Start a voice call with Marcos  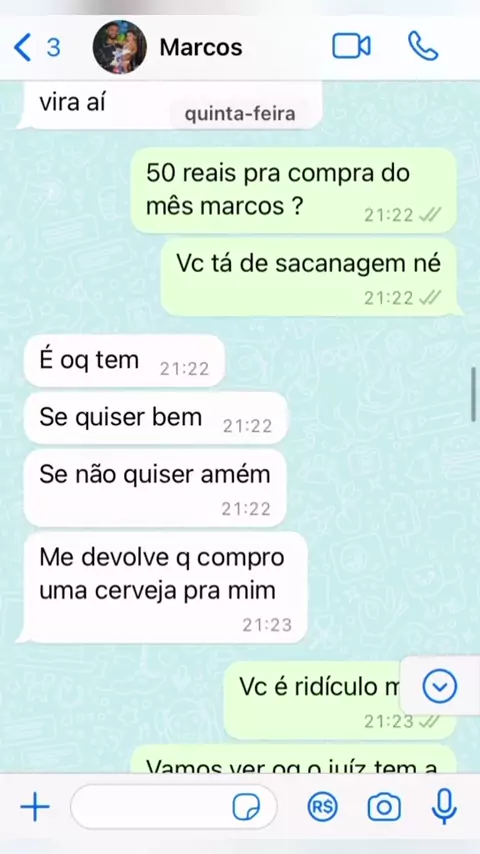(423, 46)
